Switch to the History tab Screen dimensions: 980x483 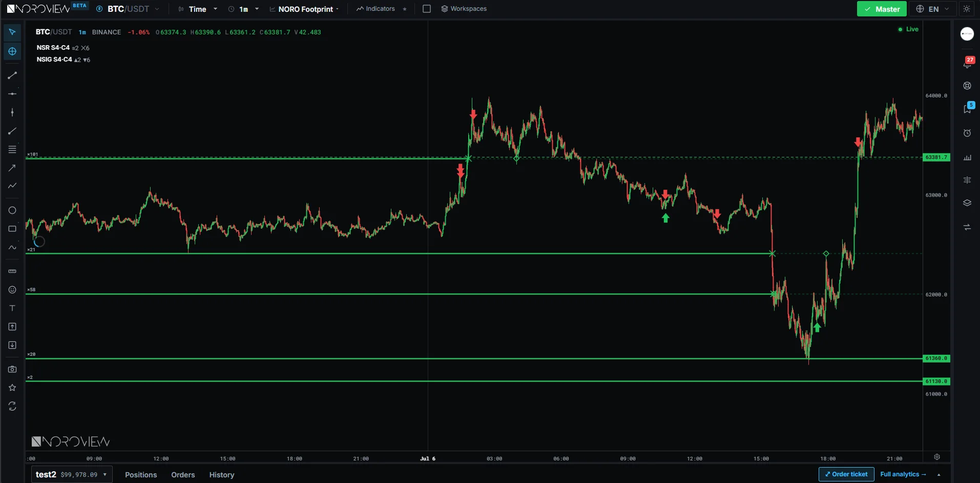click(x=222, y=475)
